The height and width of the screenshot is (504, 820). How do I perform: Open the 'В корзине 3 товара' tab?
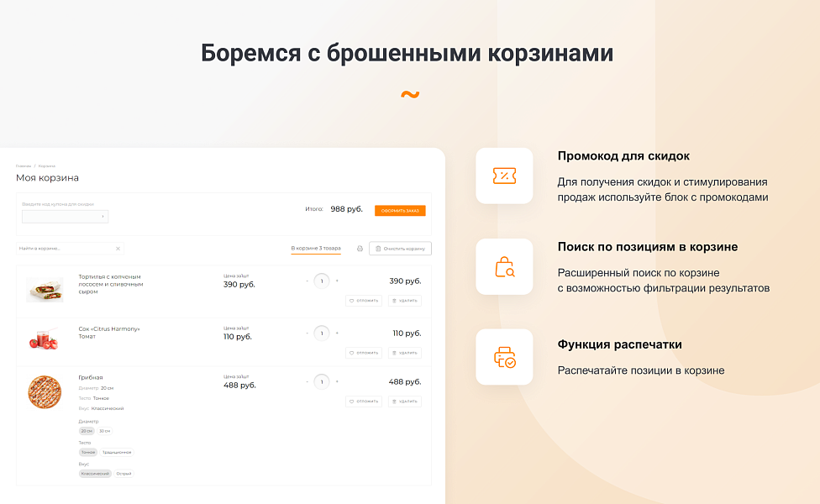click(x=318, y=248)
